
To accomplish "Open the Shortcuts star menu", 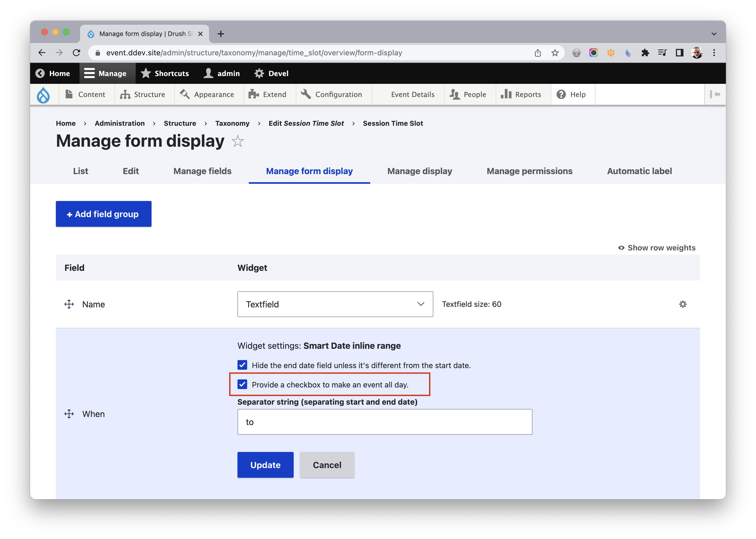I will pyautogui.click(x=146, y=73).
